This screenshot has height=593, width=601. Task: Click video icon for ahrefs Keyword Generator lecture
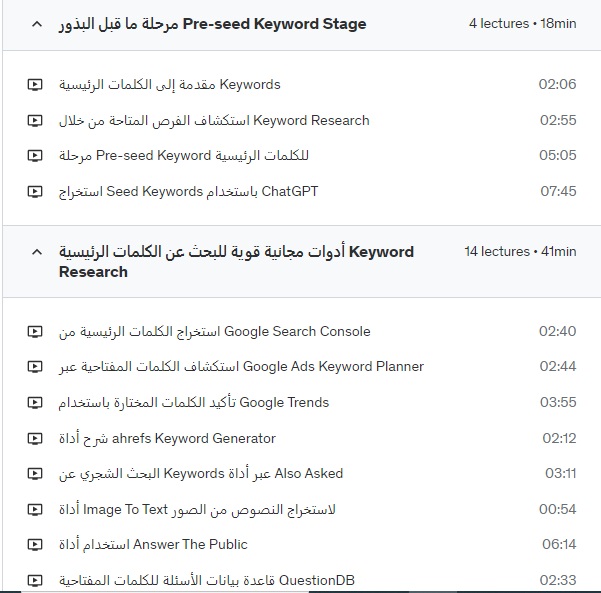[x=35, y=438]
